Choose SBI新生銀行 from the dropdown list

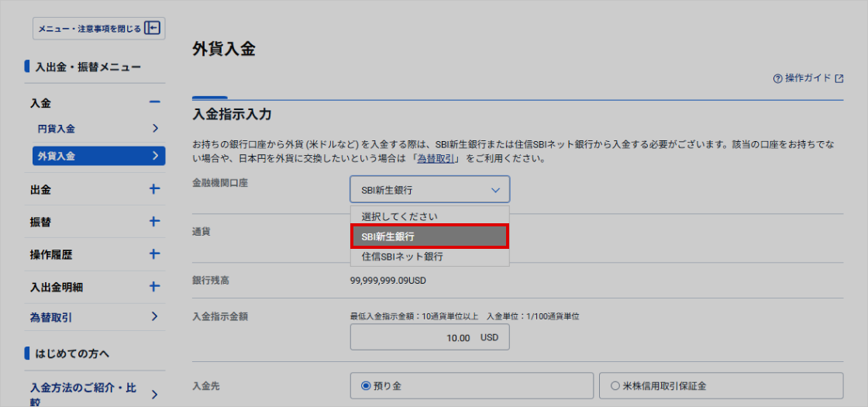point(429,236)
